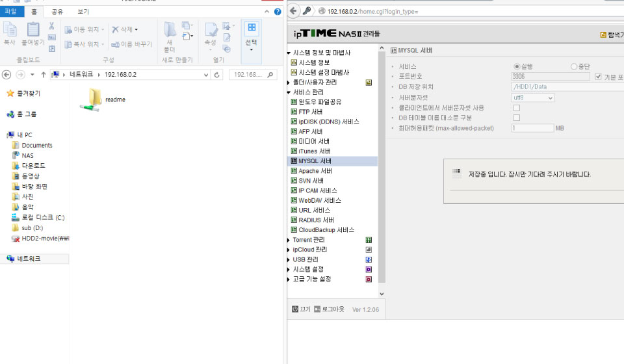Viewport: 624px width, 364px height.
Task: Select the 중단 radio button
Action: pyautogui.click(x=573, y=66)
